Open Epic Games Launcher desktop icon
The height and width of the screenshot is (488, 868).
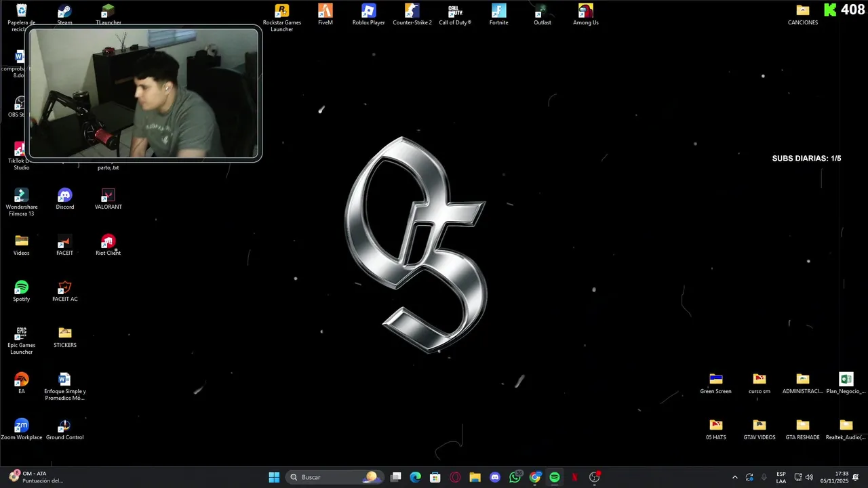[x=22, y=341]
